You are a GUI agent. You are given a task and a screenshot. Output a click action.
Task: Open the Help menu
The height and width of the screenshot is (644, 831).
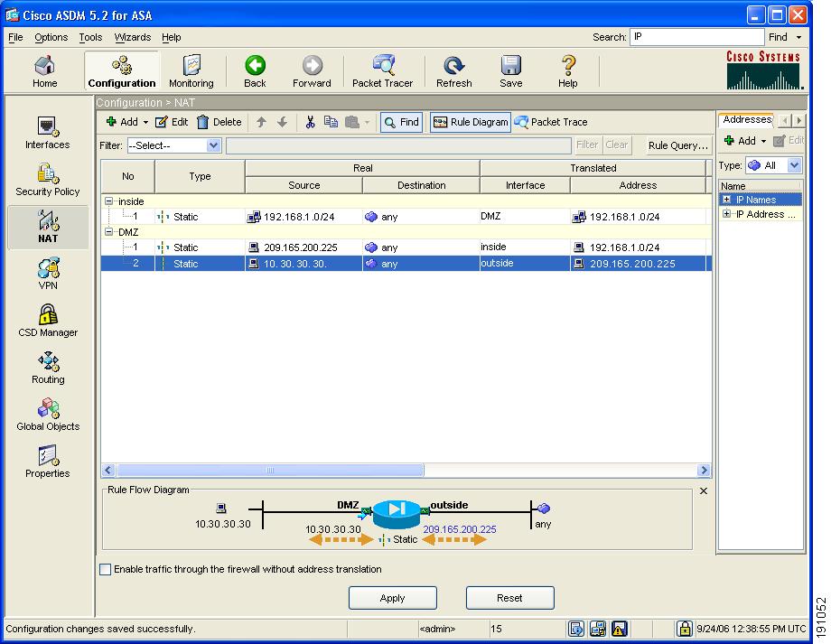coord(172,37)
